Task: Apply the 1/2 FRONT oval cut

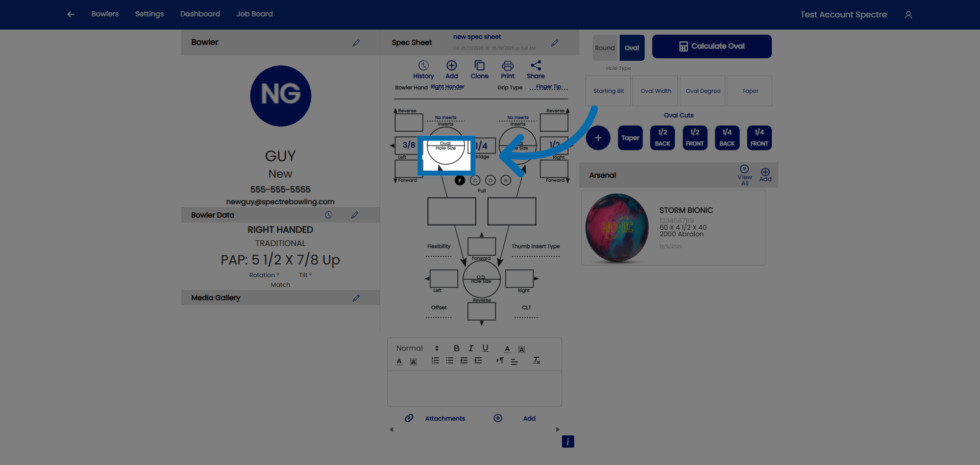Action: 695,138
